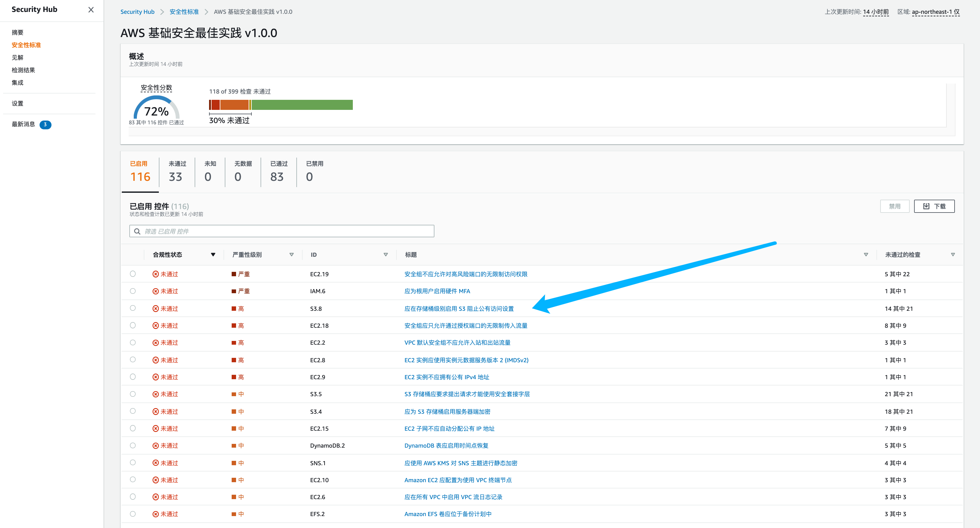Click the search magnifier icon in filter box

(137, 231)
